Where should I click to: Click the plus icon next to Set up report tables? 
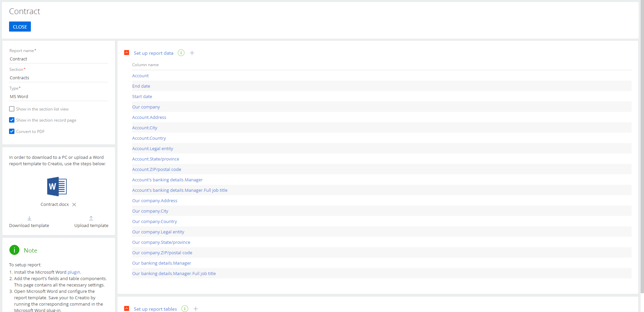coord(196,309)
